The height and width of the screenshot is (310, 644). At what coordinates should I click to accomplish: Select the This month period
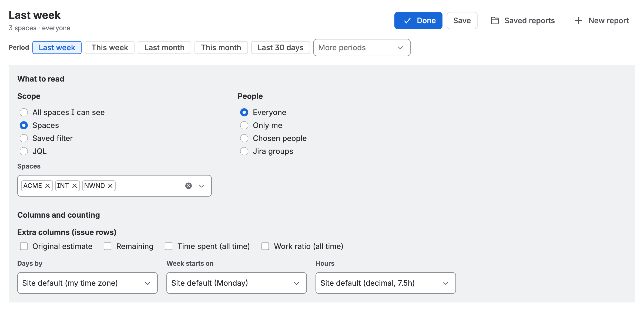(x=221, y=48)
